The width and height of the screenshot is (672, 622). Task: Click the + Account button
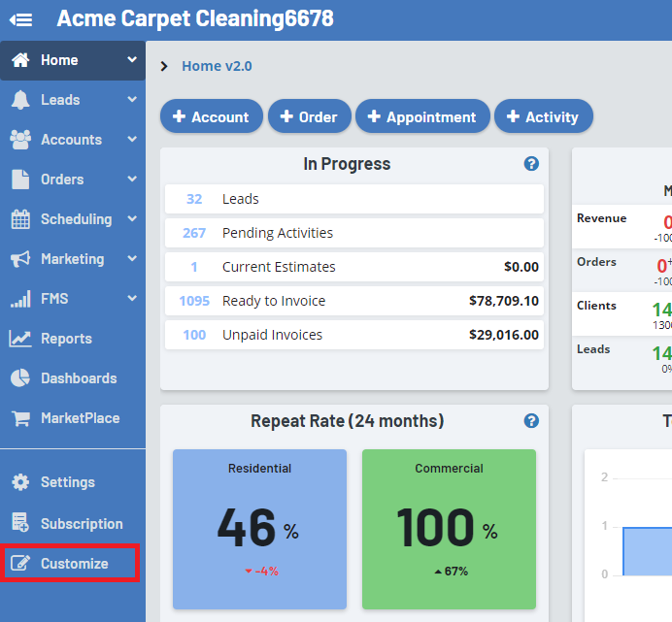212,116
